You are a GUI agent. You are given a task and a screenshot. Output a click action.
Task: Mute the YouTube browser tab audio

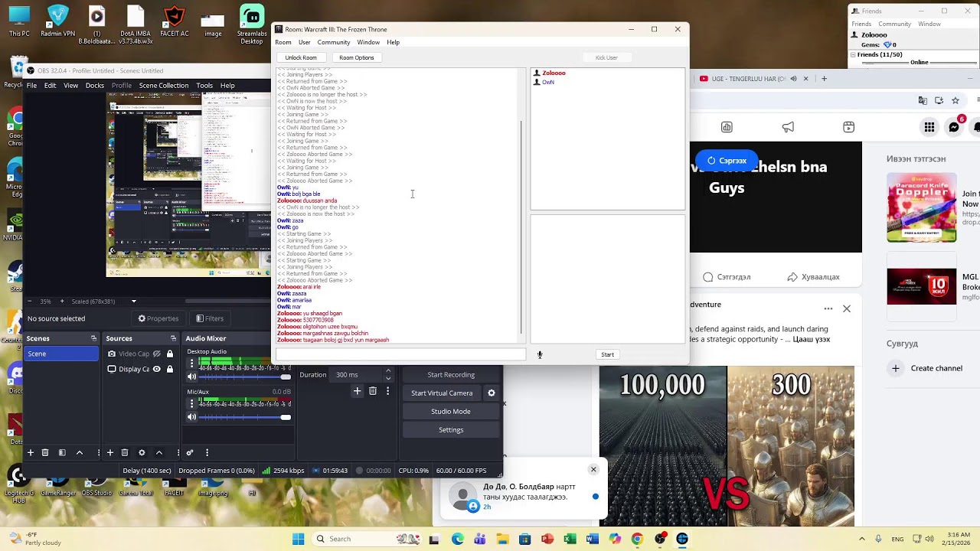[x=793, y=78]
